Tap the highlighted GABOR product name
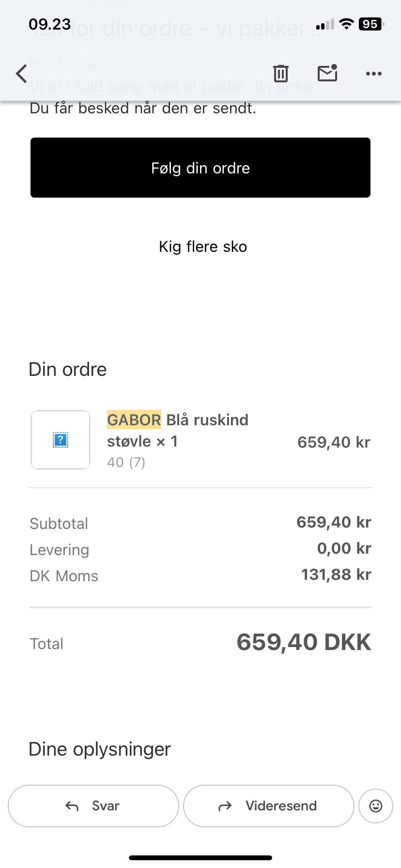 coord(134,419)
